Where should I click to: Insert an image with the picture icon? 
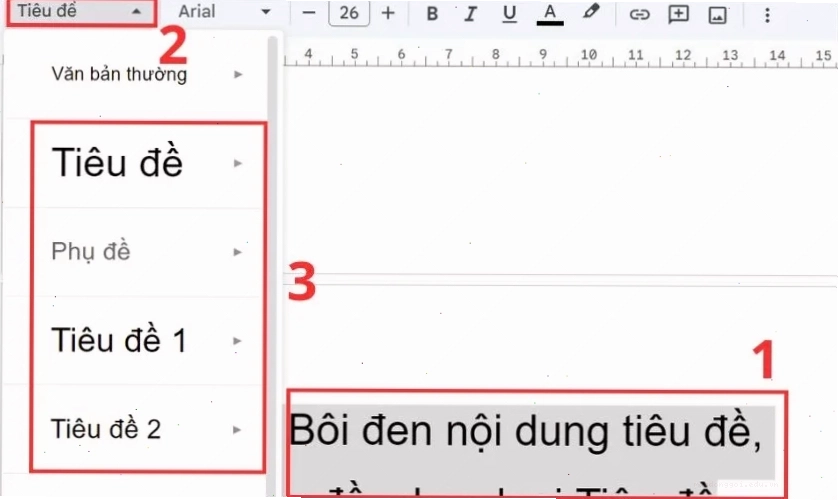[717, 15]
